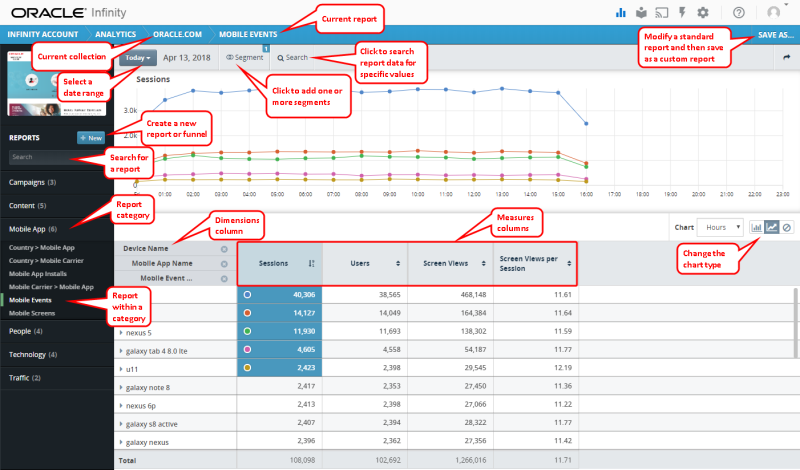Open People report category

click(x=26, y=331)
